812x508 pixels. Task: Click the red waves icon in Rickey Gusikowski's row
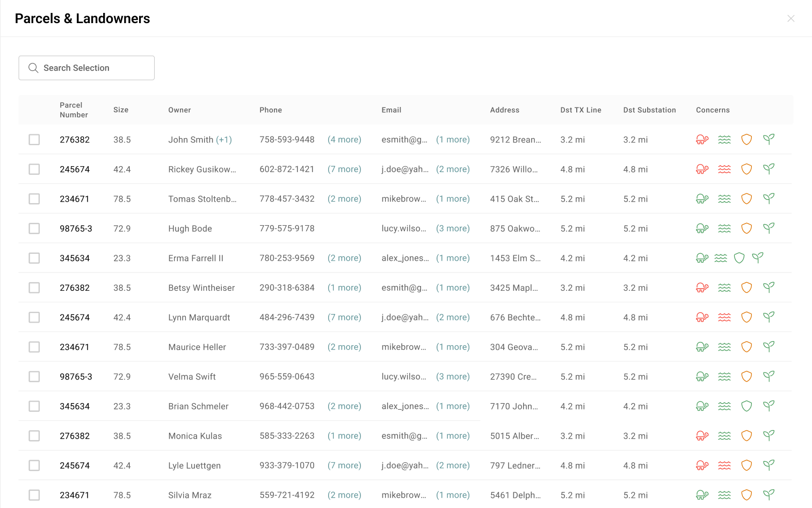[x=724, y=169]
